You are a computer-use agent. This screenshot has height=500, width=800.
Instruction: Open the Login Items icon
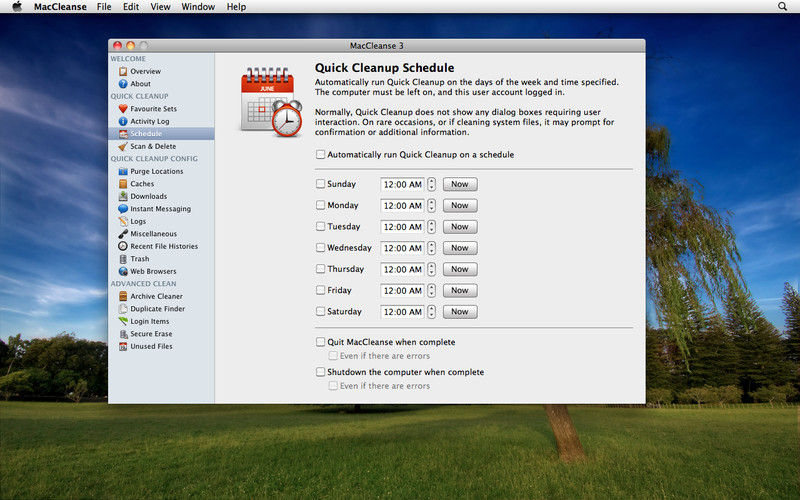coord(123,321)
